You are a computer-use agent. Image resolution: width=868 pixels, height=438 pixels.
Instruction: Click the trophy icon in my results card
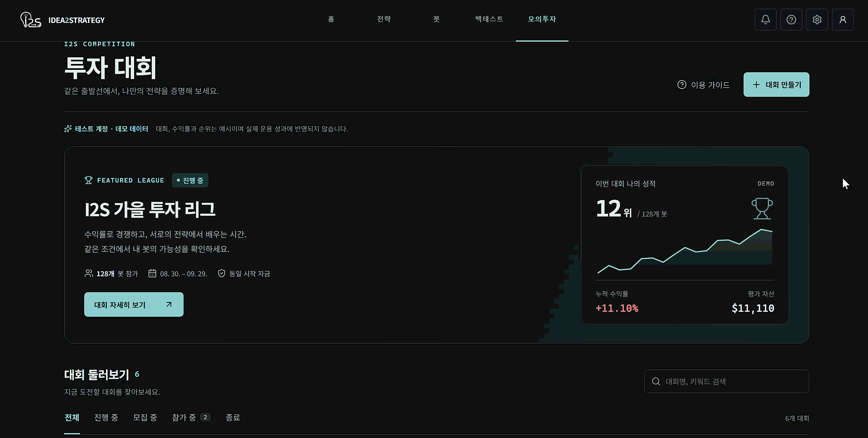pos(762,208)
